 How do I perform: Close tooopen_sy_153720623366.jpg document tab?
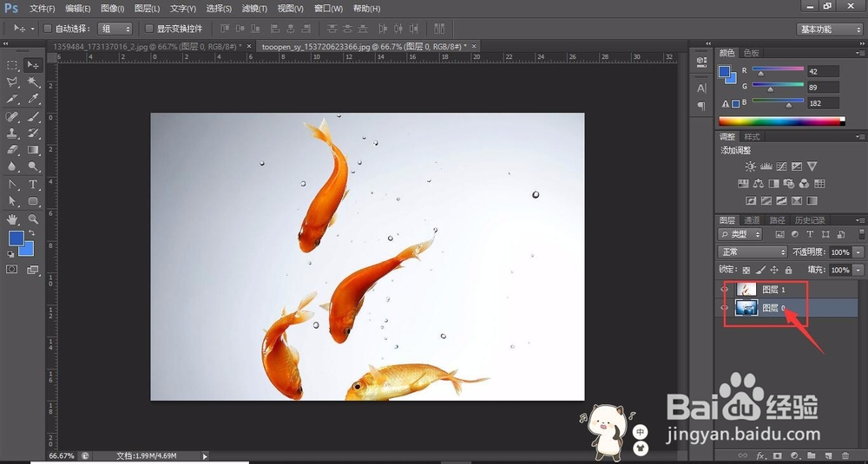point(474,46)
